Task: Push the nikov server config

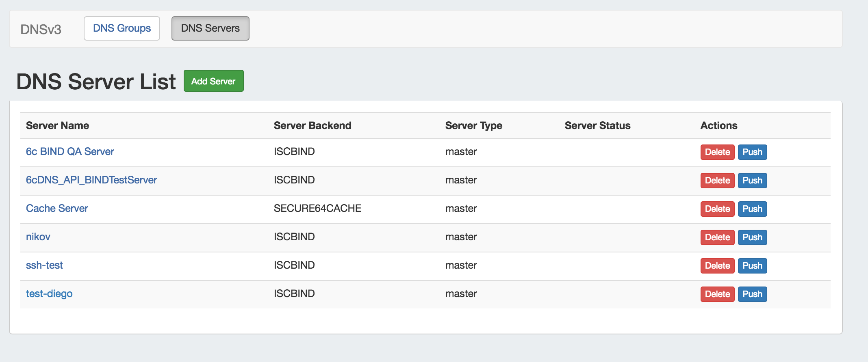Action: (x=752, y=237)
